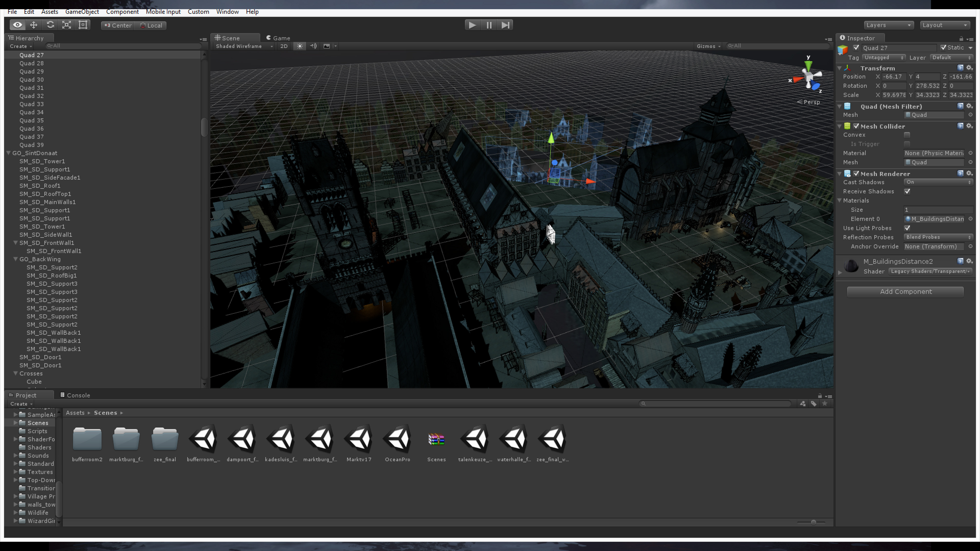Toggle the 2D view button
This screenshot has height=551, width=980.
284,46
